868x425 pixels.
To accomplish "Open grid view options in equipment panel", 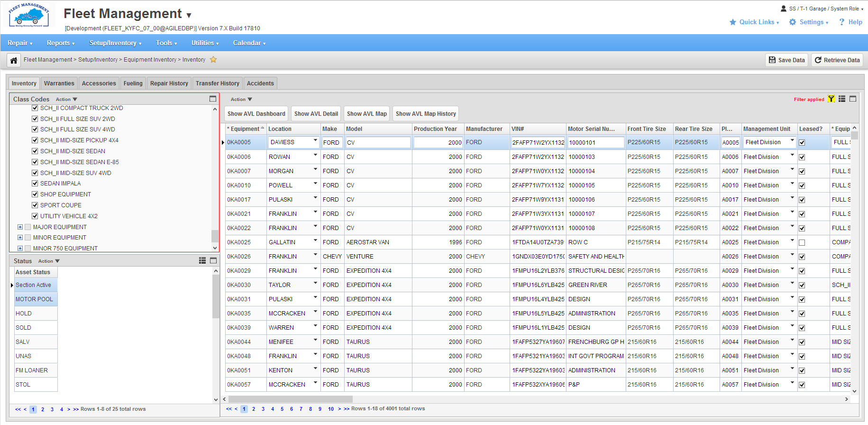I will click(x=842, y=99).
